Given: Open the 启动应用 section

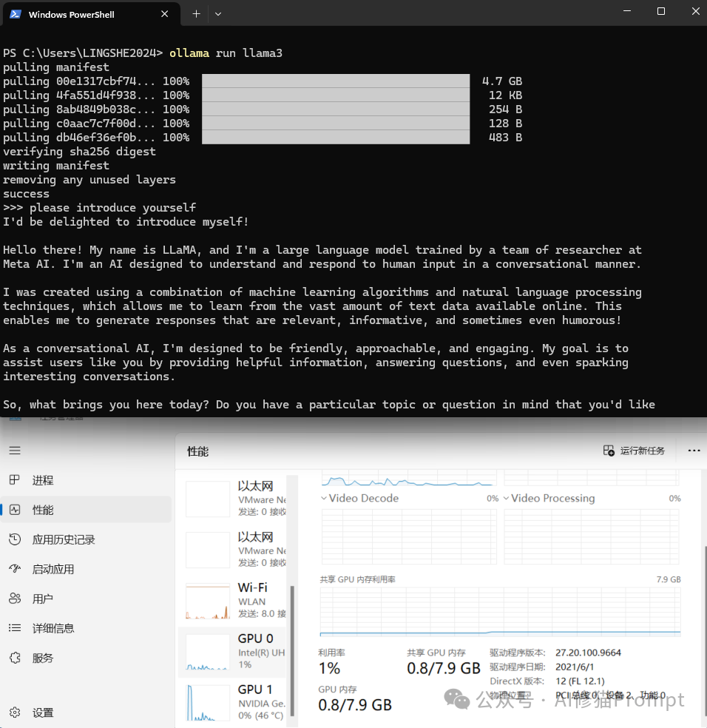Looking at the screenshot, I should 86,569.
